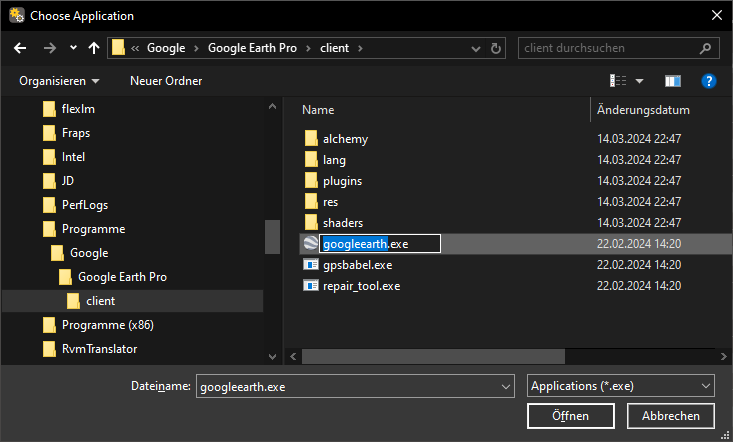Select the RvmTranslator folder in tree
Viewport: 733px width, 442px height.
click(99, 349)
